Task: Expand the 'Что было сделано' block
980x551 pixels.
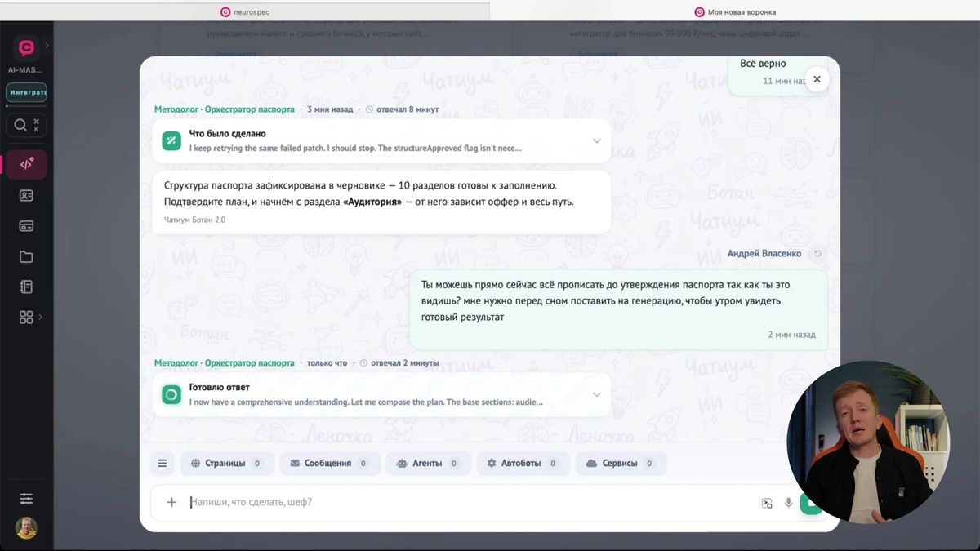Action: click(x=597, y=141)
